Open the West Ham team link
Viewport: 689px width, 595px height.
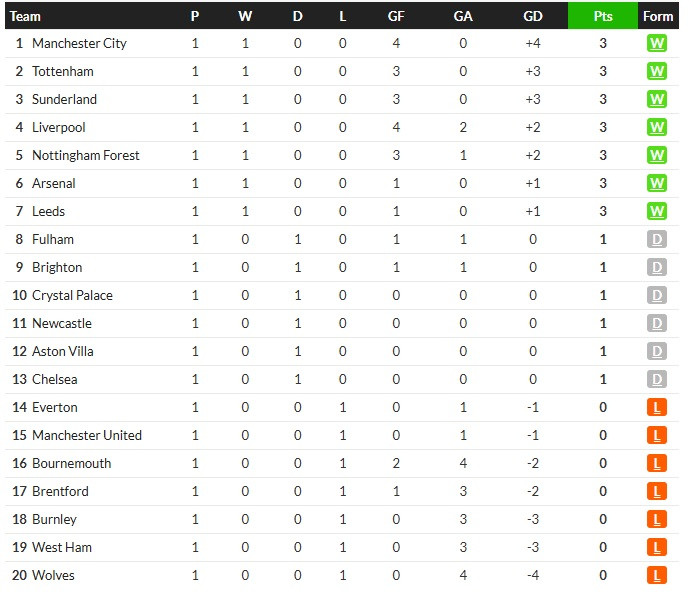(x=62, y=547)
